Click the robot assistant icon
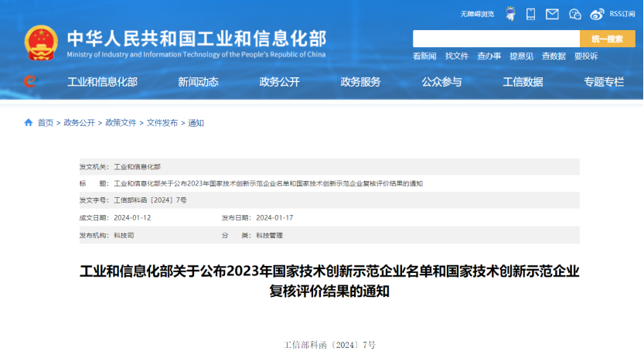 pos(510,14)
